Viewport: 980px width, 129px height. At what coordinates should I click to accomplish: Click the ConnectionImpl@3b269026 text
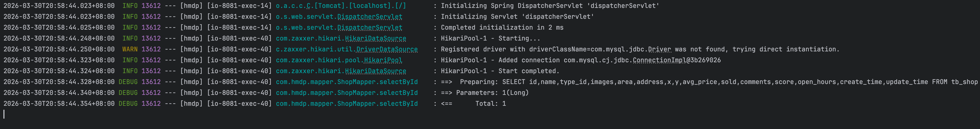(677, 60)
